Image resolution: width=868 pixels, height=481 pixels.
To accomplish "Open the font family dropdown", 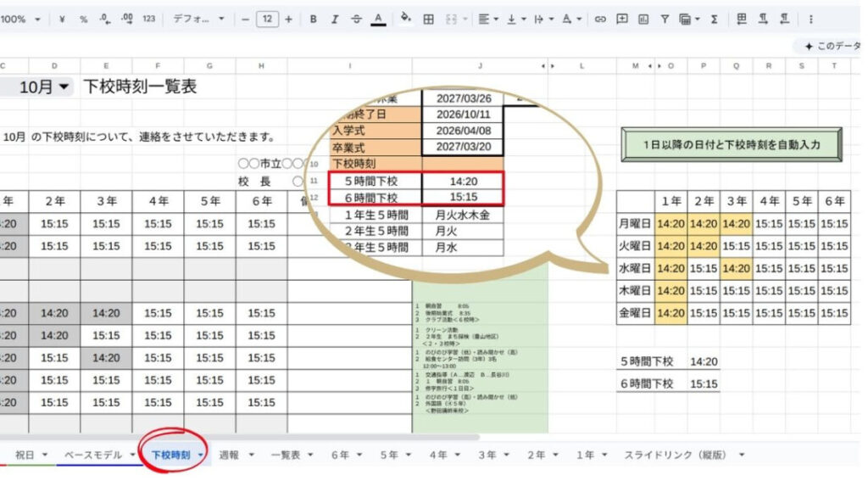I will pos(199,19).
